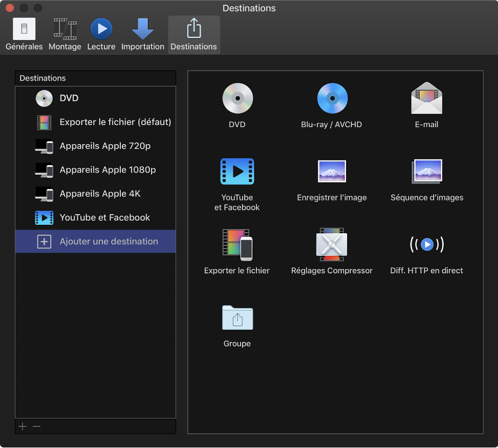The image size is (498, 448).
Task: Click the plus button below destinations list
Action: 22,426
